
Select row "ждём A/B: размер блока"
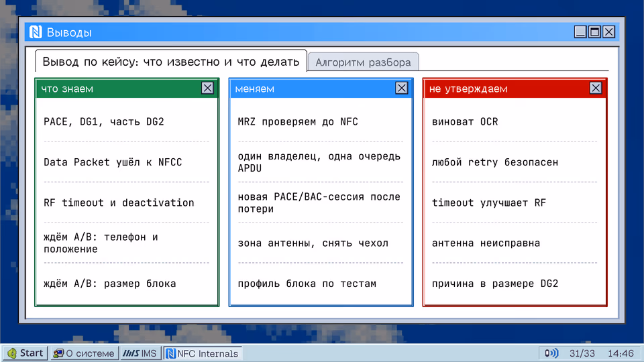[x=127, y=283]
